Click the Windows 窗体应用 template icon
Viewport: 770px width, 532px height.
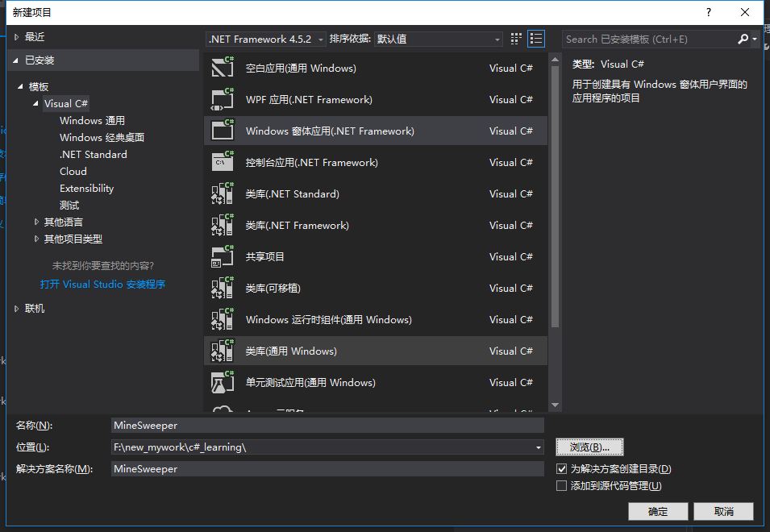click(x=223, y=131)
